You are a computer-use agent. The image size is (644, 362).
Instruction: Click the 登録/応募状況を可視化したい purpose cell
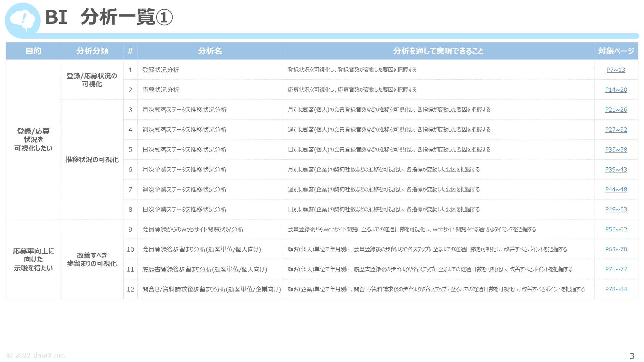33,140
